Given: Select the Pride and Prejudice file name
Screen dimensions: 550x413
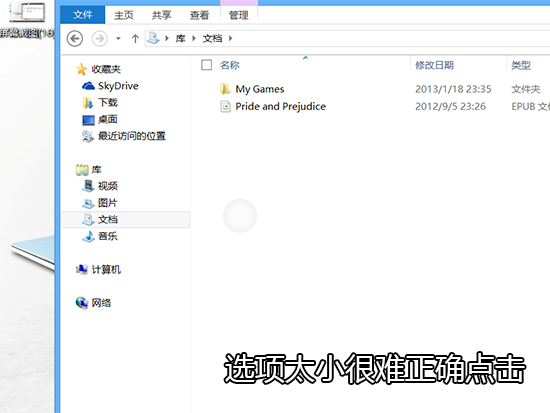Looking at the screenshot, I should pyautogui.click(x=281, y=106).
